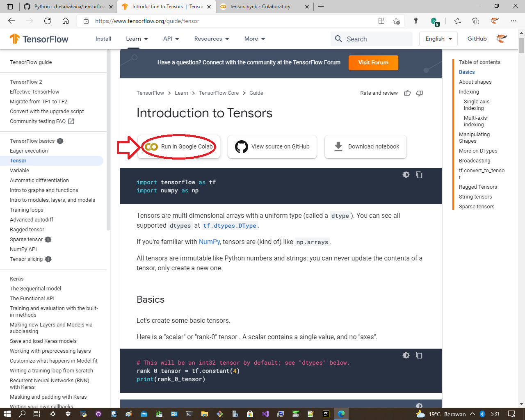525x420 pixels.
Task: Click TensorFlow Core breadcrumb
Action: tap(219, 93)
